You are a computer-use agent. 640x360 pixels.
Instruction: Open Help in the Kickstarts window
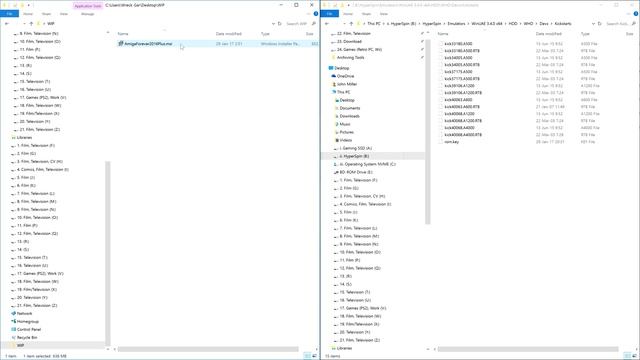(x=636, y=14)
